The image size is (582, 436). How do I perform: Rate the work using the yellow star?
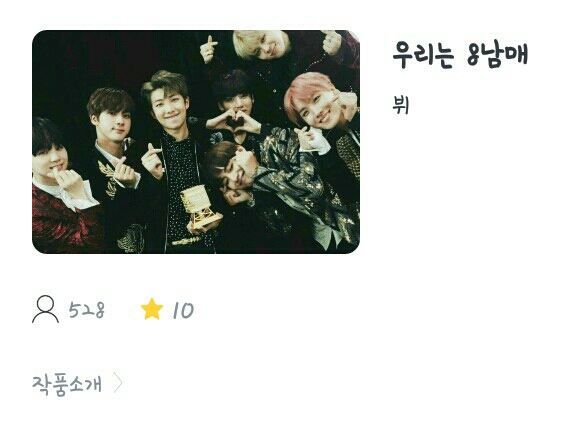[x=152, y=309]
